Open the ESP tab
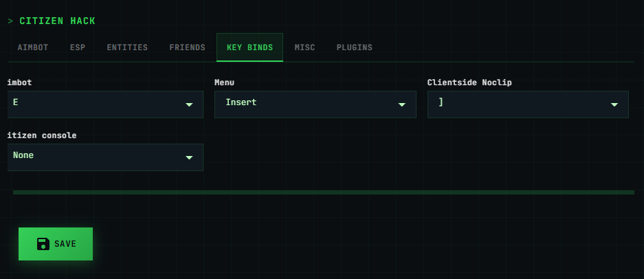Image resolution: width=644 pixels, height=279 pixels. [x=78, y=47]
